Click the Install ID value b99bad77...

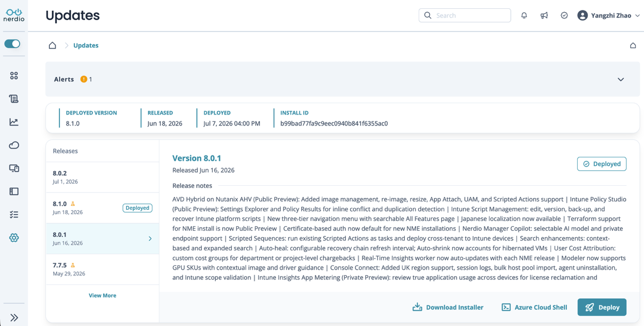point(334,124)
